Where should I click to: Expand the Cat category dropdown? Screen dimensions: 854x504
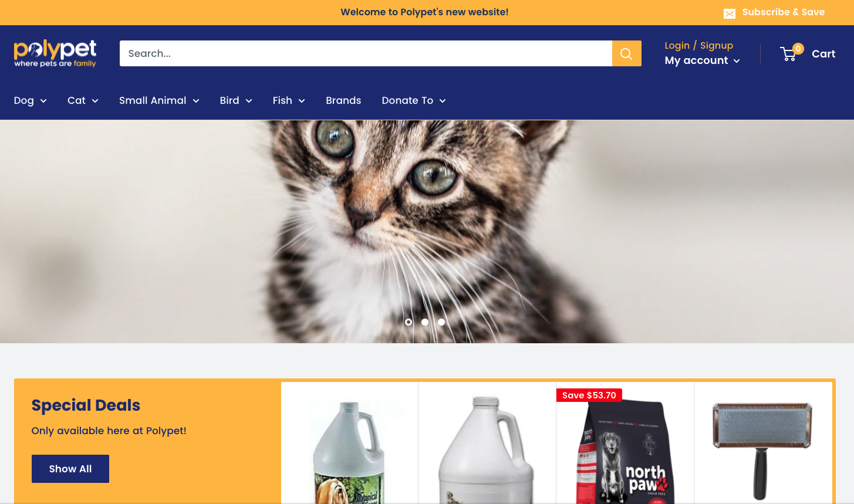point(83,100)
